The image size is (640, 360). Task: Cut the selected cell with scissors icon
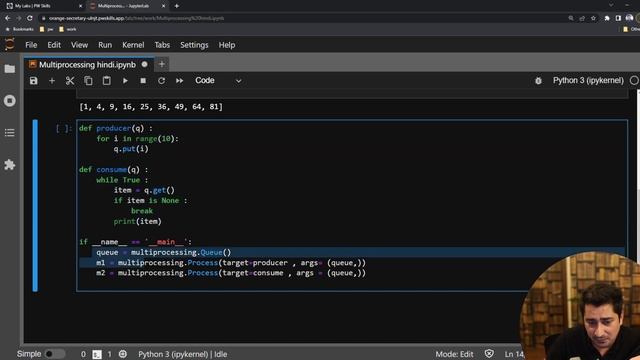click(x=70, y=80)
